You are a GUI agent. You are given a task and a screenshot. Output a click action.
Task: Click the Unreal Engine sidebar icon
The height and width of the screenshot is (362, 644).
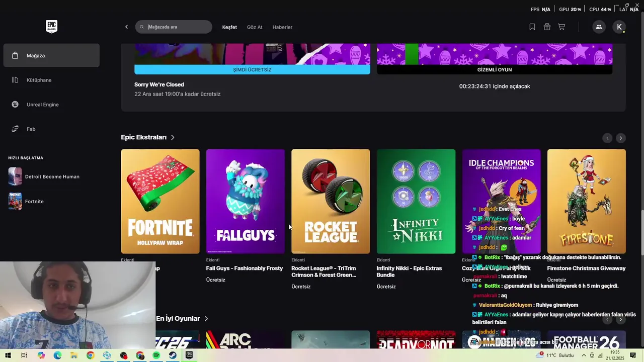click(x=15, y=105)
